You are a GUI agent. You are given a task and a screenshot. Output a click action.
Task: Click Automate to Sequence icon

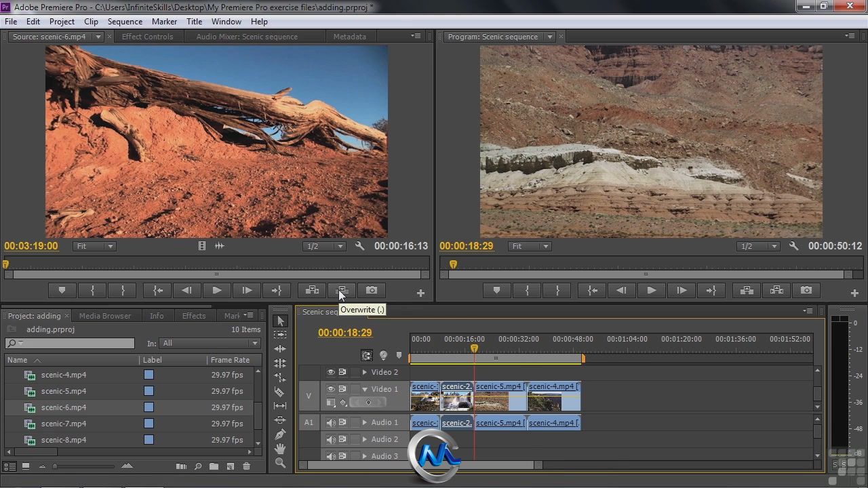pyautogui.click(x=181, y=466)
